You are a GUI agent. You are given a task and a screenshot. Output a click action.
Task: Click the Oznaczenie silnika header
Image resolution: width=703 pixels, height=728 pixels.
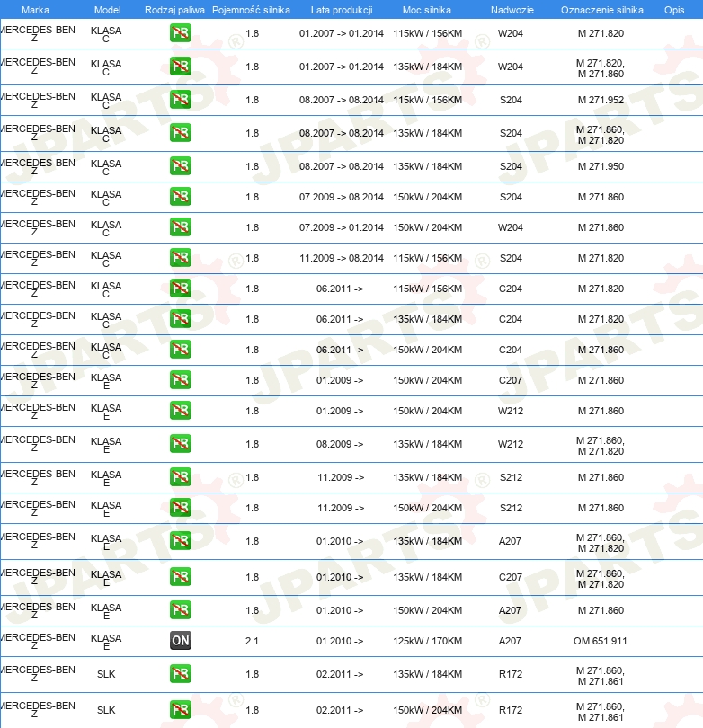tap(602, 10)
